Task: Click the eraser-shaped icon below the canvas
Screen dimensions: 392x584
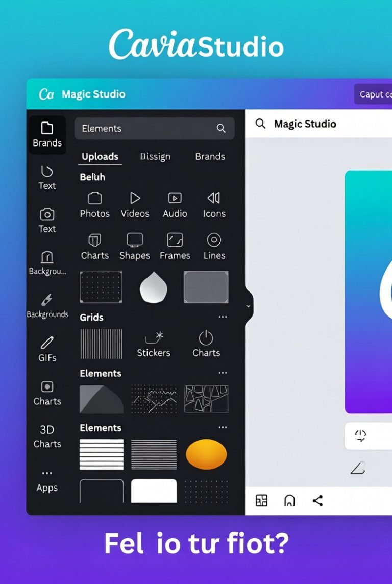Action: click(x=358, y=468)
